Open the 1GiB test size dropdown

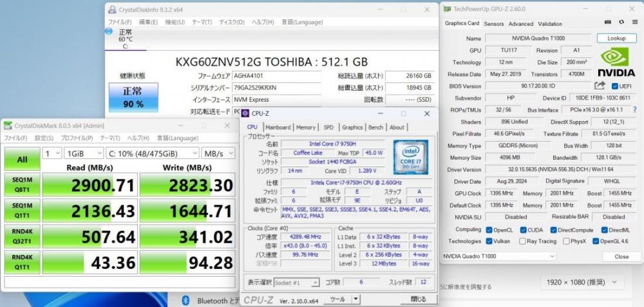84,153
